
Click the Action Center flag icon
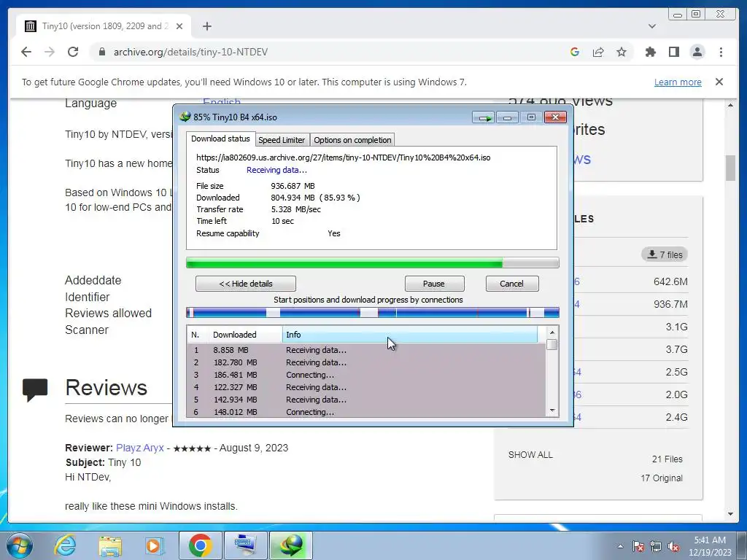[x=638, y=546]
